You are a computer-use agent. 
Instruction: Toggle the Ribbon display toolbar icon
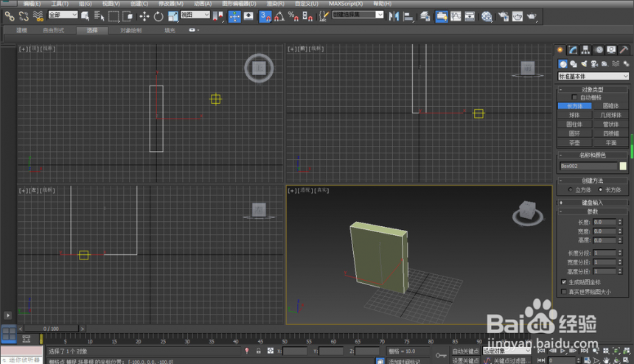coord(442,16)
